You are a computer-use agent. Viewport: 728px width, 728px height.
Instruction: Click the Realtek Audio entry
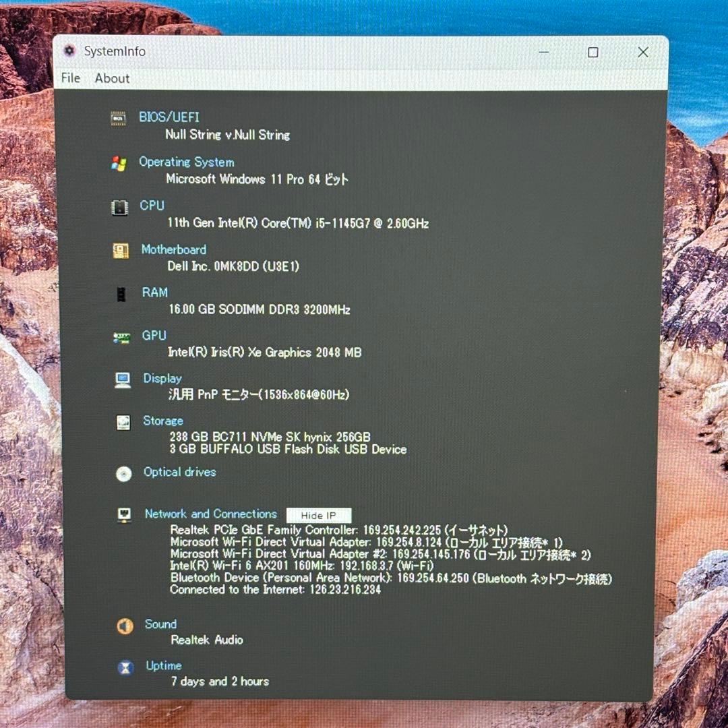[207, 640]
